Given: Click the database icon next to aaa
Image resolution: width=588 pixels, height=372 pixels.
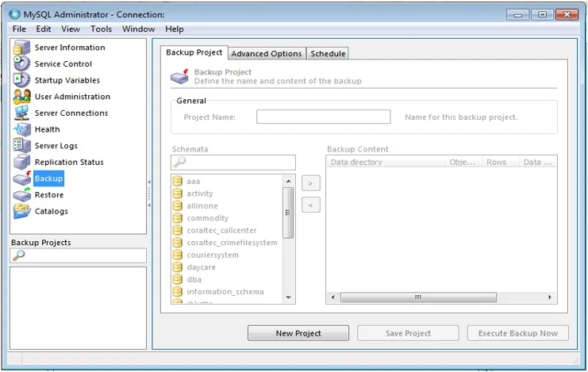Looking at the screenshot, I should pyautogui.click(x=178, y=181).
